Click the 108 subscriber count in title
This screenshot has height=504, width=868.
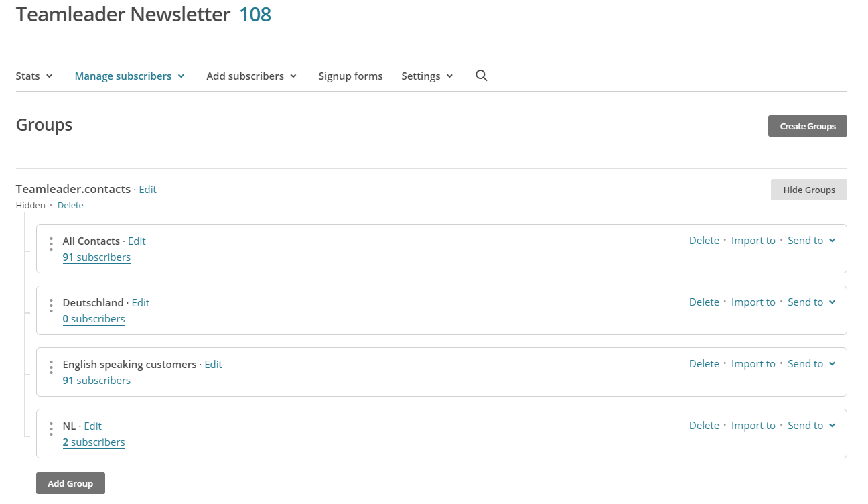click(x=255, y=15)
